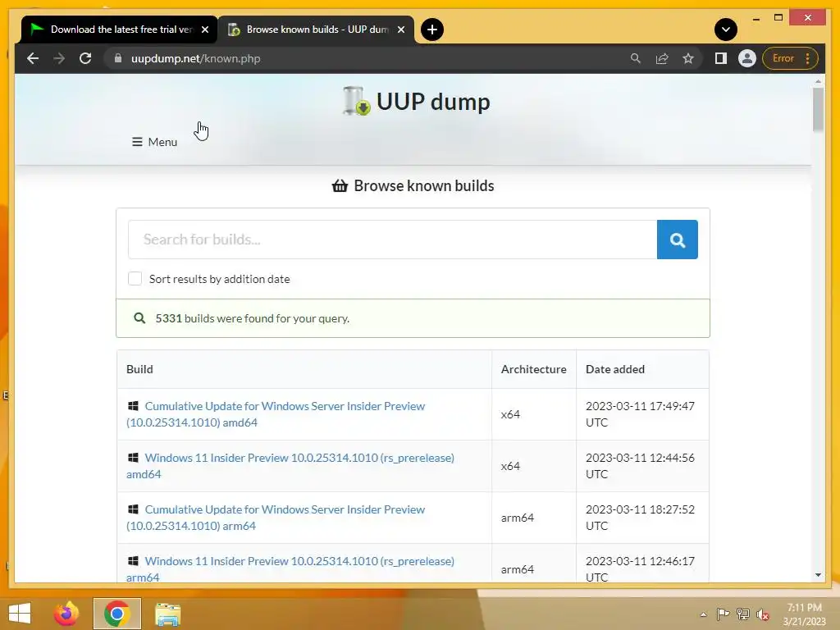
Task: Click the scrollbar down arrow
Action: (x=818, y=575)
